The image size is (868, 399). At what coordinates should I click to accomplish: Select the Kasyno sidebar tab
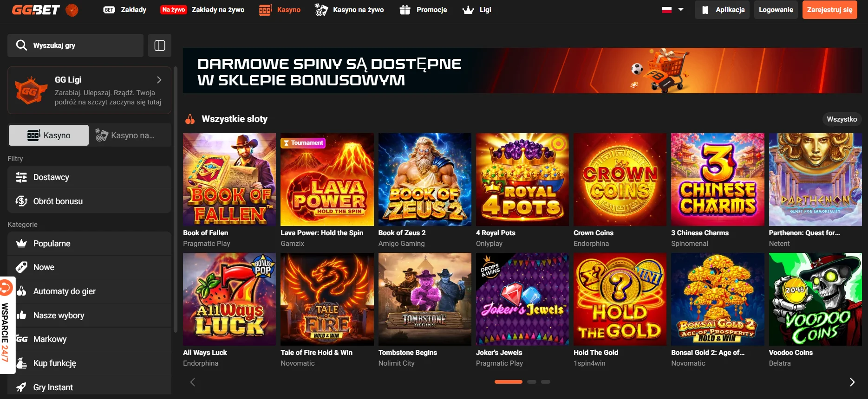[49, 135]
